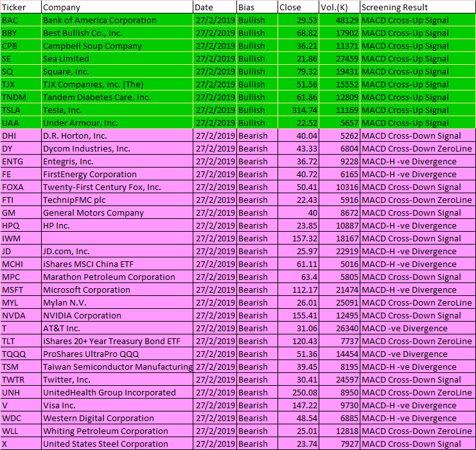The height and width of the screenshot is (450, 476).
Task: Select the TQQQ ticker cell
Action: (x=21, y=354)
